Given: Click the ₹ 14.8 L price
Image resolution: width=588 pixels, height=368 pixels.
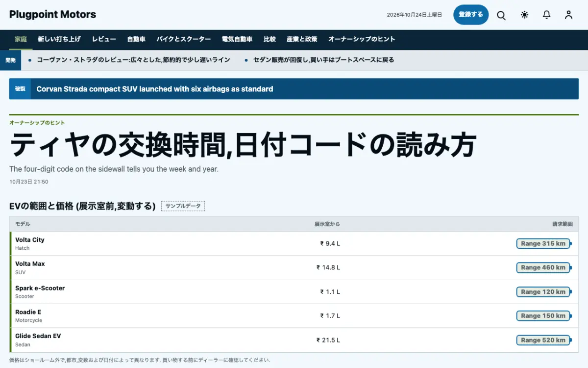Looking at the screenshot, I should click(x=328, y=267).
